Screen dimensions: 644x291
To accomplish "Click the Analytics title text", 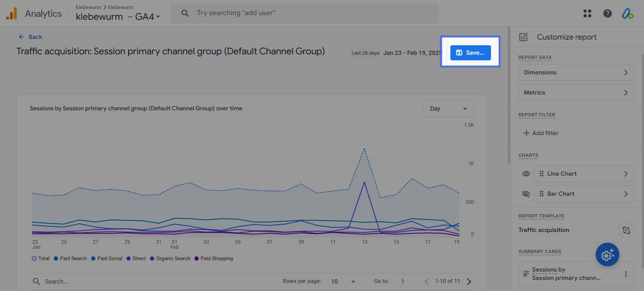I will [x=43, y=14].
